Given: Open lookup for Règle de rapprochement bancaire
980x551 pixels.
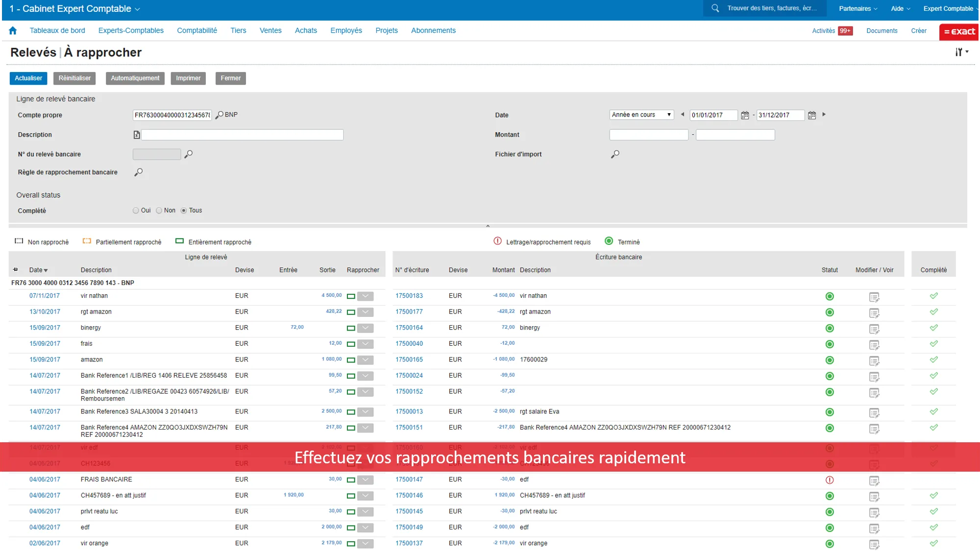Looking at the screenshot, I should click(x=139, y=172).
